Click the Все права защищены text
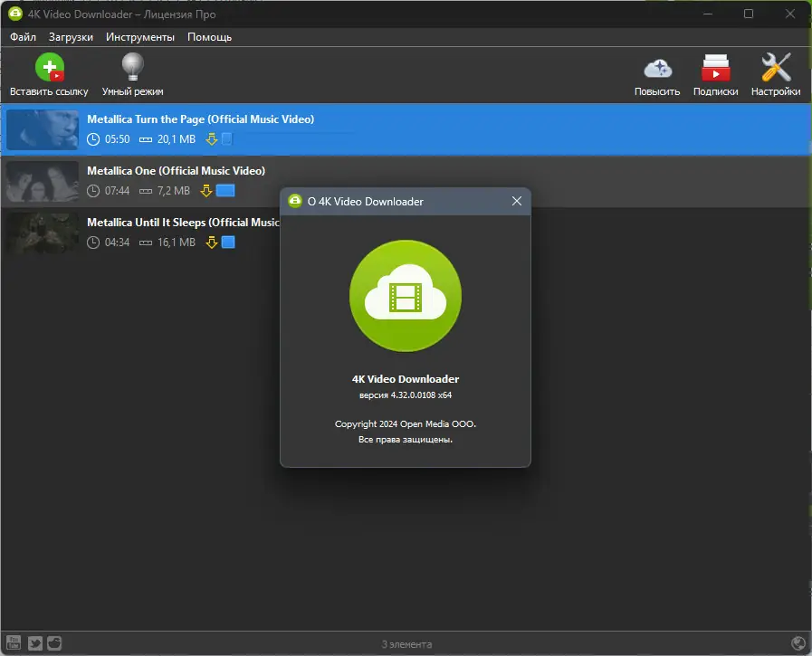Viewport: 812px width, 656px height. [x=406, y=440]
